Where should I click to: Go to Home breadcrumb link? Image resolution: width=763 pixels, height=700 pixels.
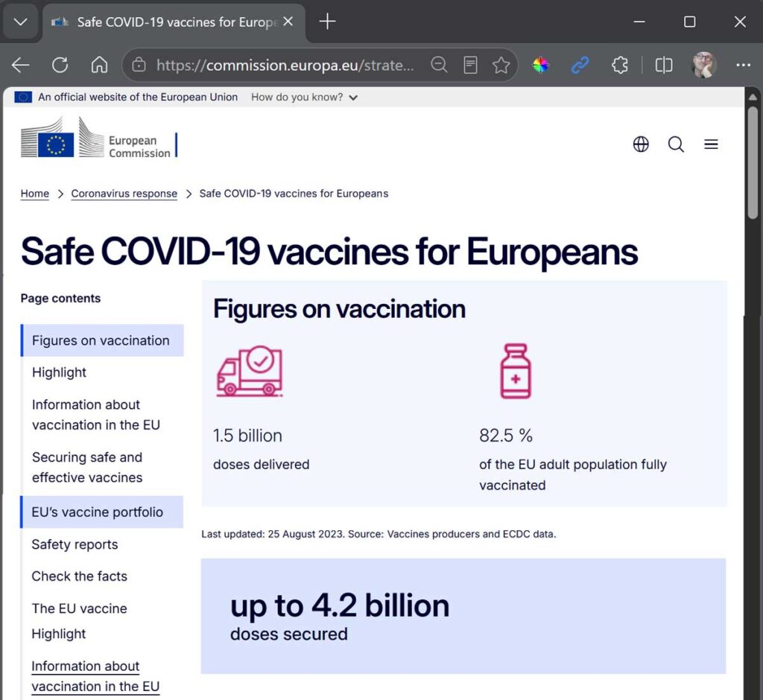tap(34, 194)
